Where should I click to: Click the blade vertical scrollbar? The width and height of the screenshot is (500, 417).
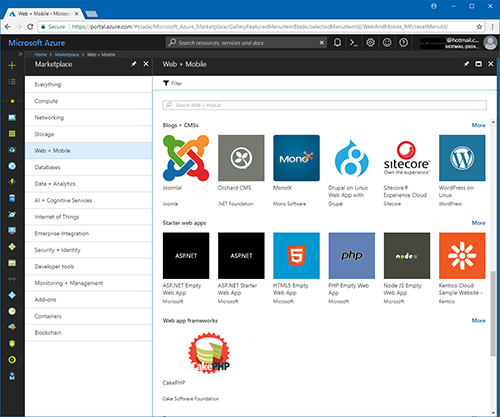(x=493, y=313)
